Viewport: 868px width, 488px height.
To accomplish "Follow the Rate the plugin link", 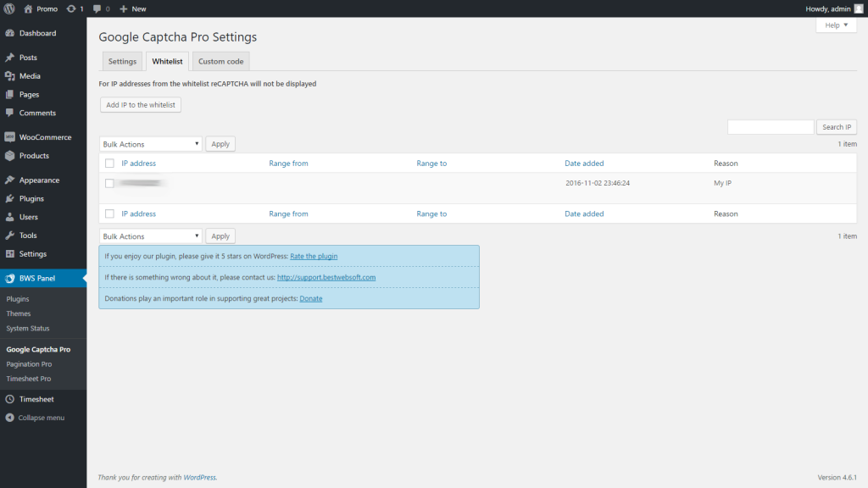I will click(x=314, y=256).
